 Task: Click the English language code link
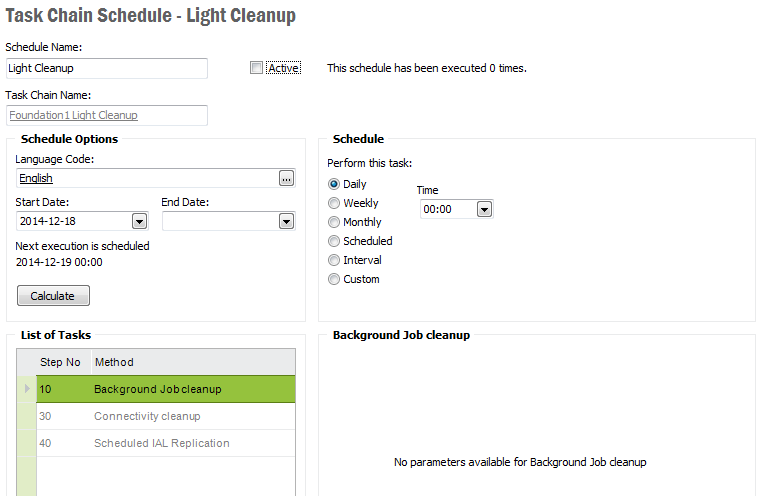tap(36, 179)
